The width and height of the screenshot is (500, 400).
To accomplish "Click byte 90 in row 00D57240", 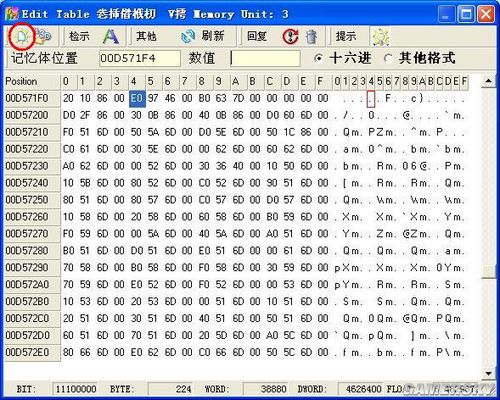I will (272, 183).
